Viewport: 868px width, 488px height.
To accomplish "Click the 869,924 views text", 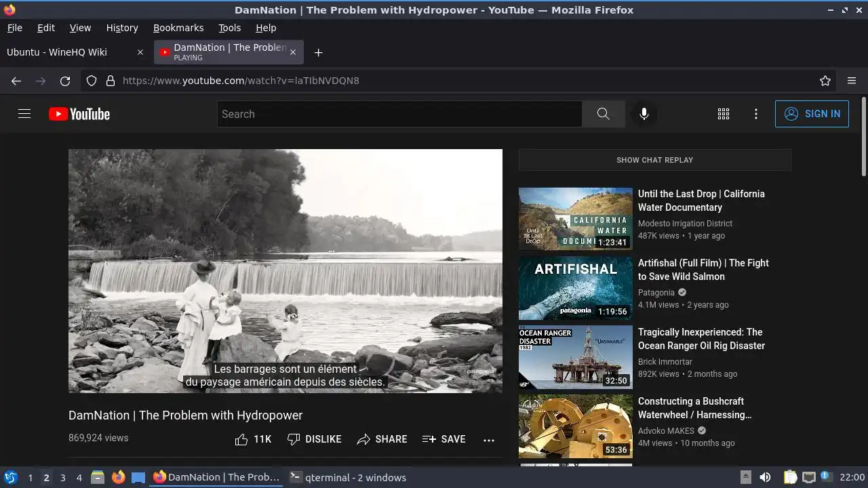I will [x=98, y=438].
